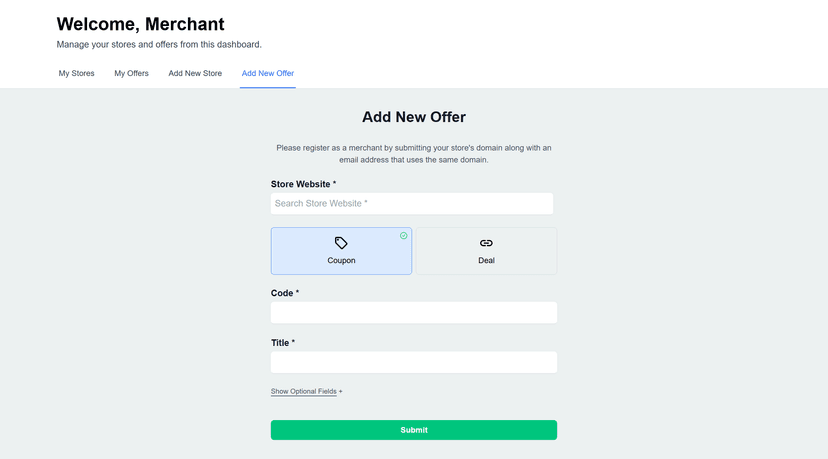This screenshot has width=828, height=459.
Task: Switch to the My Stores tab
Action: pyautogui.click(x=76, y=73)
